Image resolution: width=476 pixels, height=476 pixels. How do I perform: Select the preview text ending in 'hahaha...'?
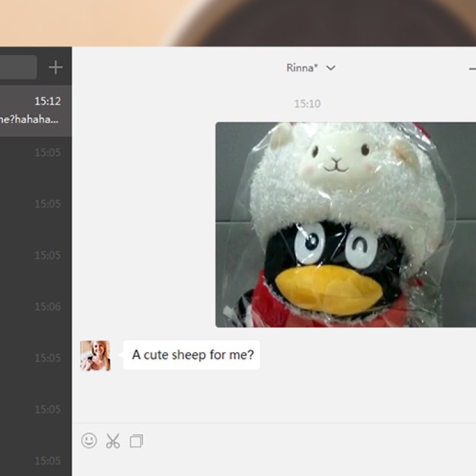(29, 119)
